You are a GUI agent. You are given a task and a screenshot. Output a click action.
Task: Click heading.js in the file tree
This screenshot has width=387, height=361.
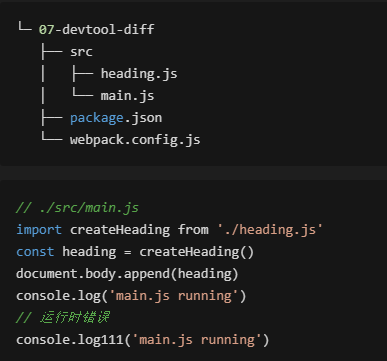[x=139, y=74]
